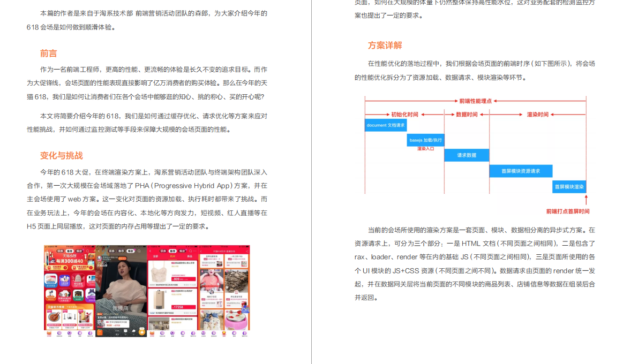Click the "方案详解" section heading

(385, 45)
